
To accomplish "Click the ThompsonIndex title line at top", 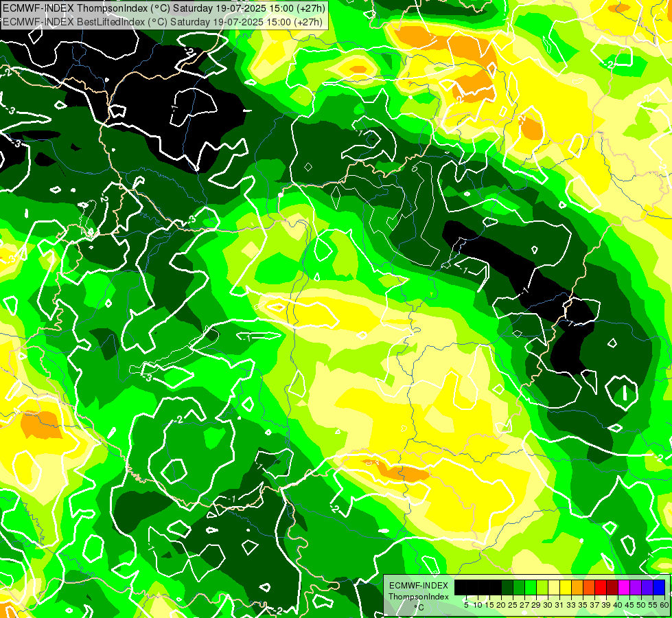I will 164,8.
